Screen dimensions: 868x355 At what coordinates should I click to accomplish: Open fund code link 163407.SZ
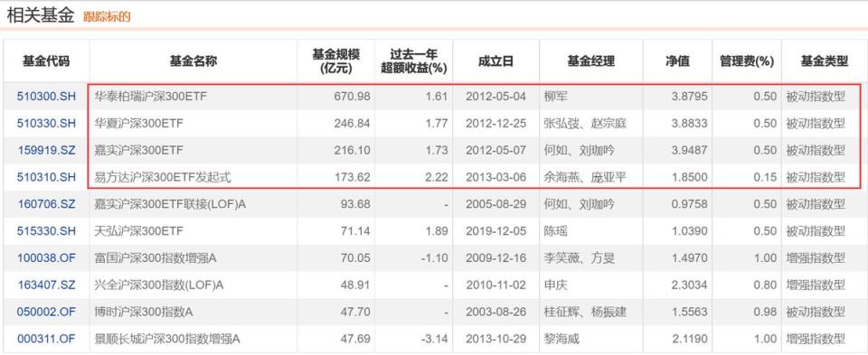point(46,285)
